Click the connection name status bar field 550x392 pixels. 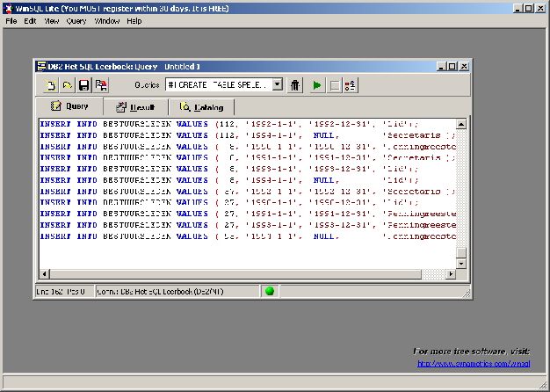(177, 292)
